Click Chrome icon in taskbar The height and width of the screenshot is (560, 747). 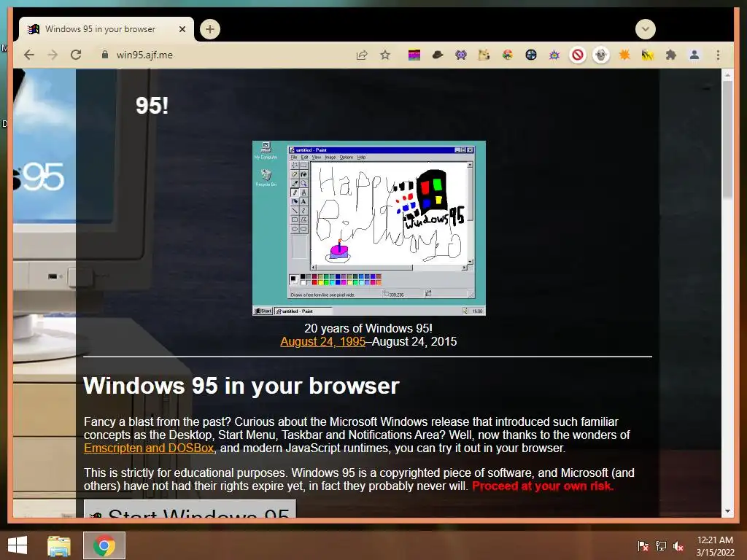coord(104,545)
